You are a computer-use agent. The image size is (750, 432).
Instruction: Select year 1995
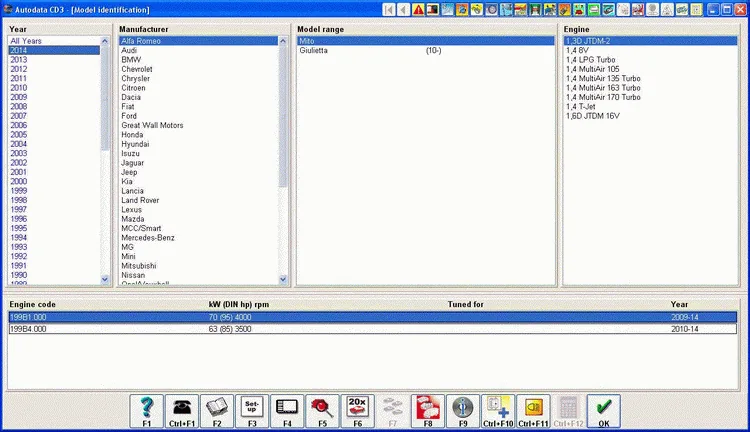click(x=54, y=229)
